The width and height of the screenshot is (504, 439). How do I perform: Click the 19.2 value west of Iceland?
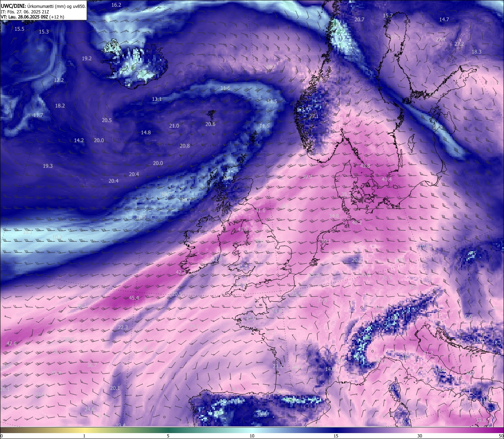pyautogui.click(x=87, y=59)
